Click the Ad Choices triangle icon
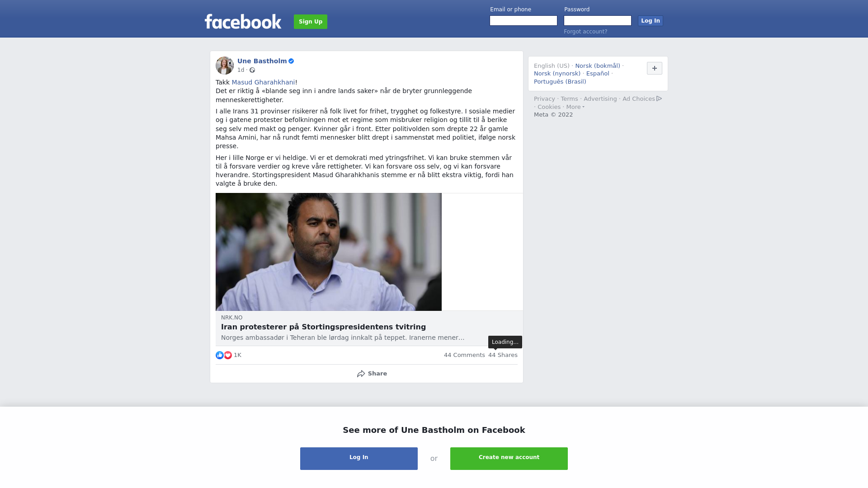This screenshot has height=488, width=868. [659, 99]
